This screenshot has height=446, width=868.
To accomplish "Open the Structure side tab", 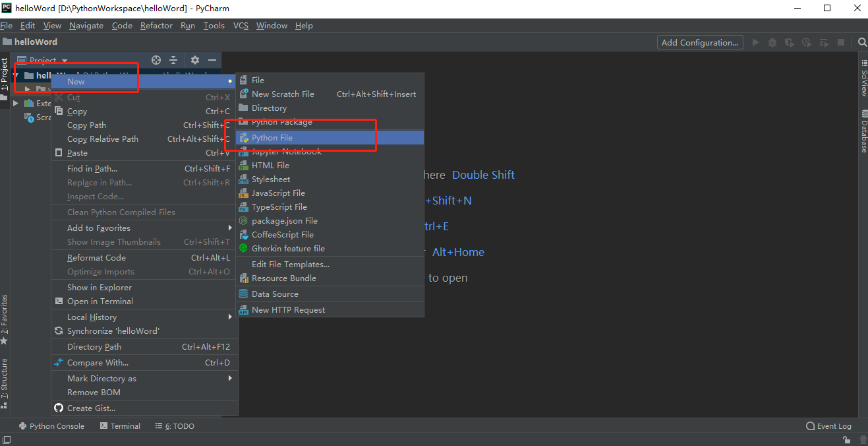I will [x=5, y=384].
